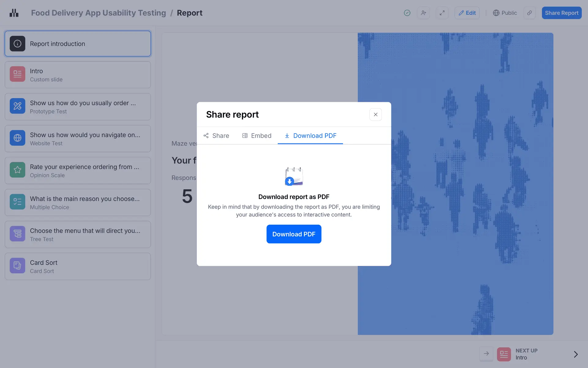Click the Share Report button
The height and width of the screenshot is (368, 588).
[561, 13]
